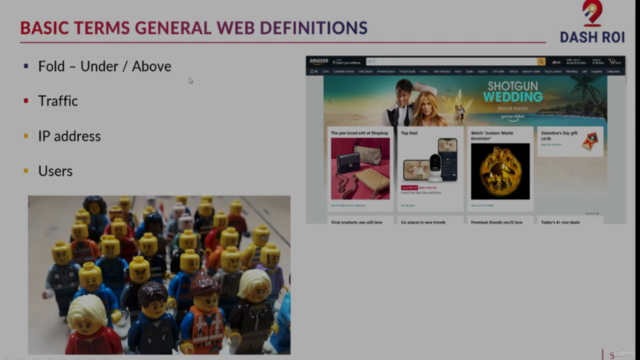The width and height of the screenshot is (640, 360).
Task: Open Customer Service in Amazon nav
Action: (x=344, y=71)
